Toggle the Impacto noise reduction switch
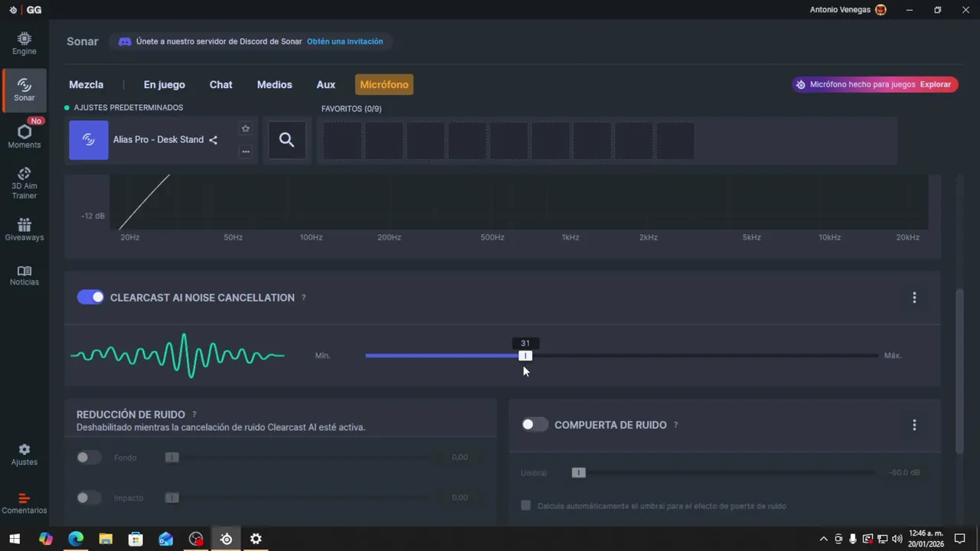 tap(88, 498)
